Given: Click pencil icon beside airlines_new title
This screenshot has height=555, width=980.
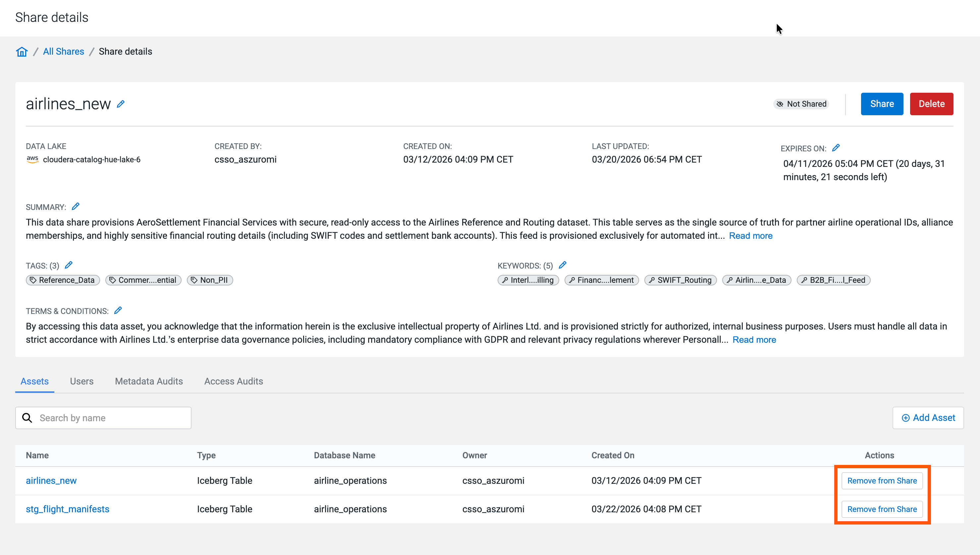Looking at the screenshot, I should (121, 104).
